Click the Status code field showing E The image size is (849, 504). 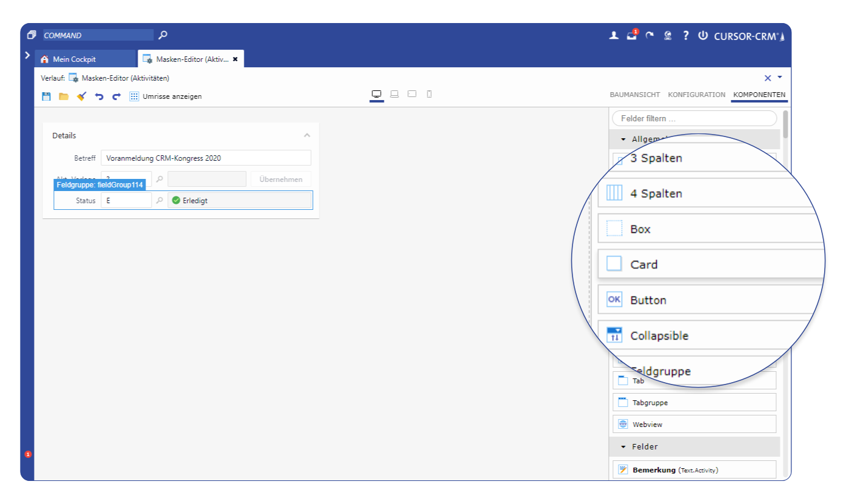coord(126,200)
